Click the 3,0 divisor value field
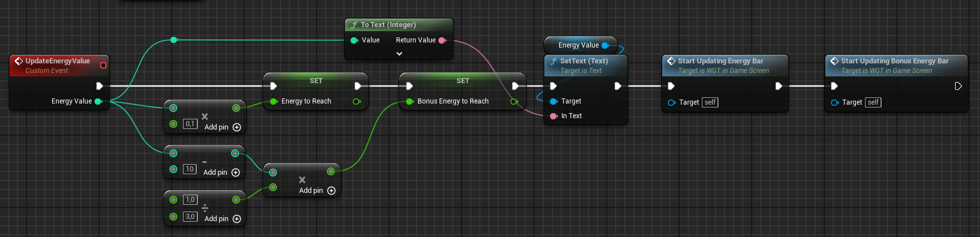Image resolution: width=980 pixels, height=237 pixels. click(x=190, y=217)
